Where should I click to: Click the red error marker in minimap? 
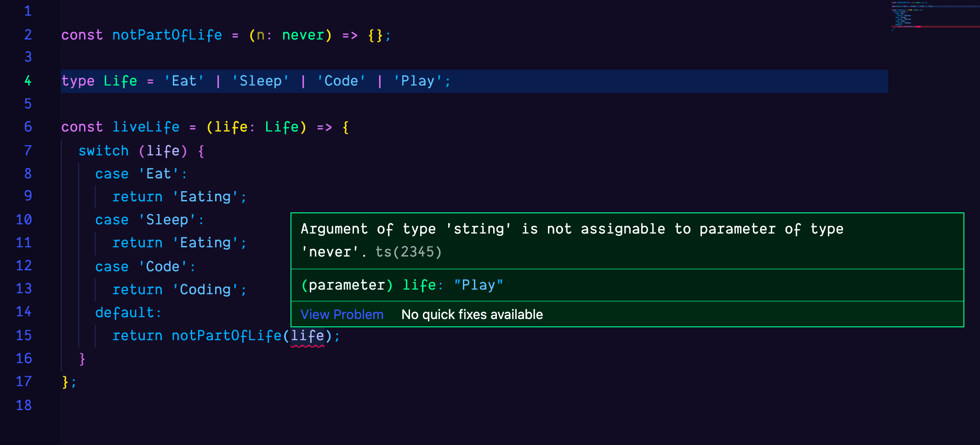click(x=917, y=27)
